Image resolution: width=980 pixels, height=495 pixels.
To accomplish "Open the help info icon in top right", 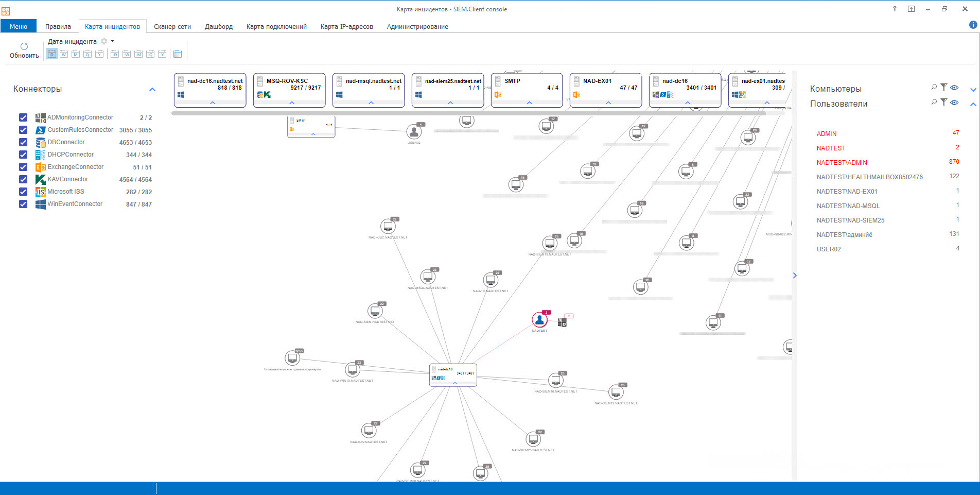I will coord(973,25).
